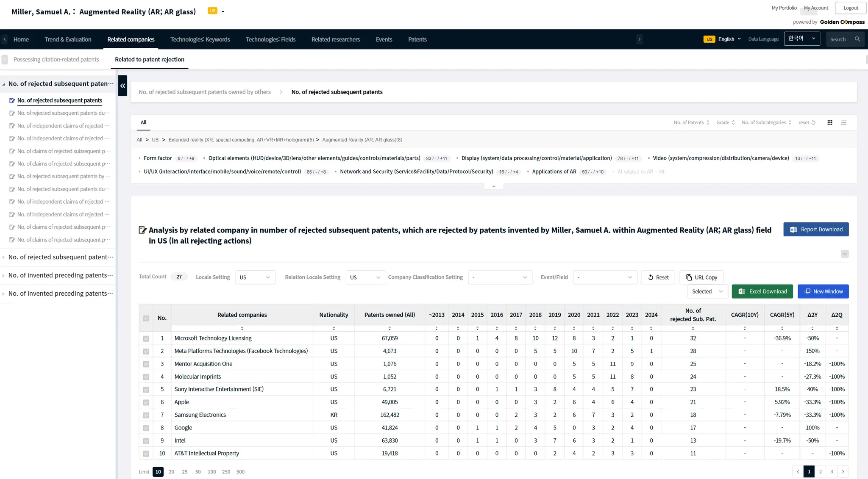Viewport: 868px width, 479px height.
Task: Click the reset refresh icon in filters
Action: coord(813,122)
